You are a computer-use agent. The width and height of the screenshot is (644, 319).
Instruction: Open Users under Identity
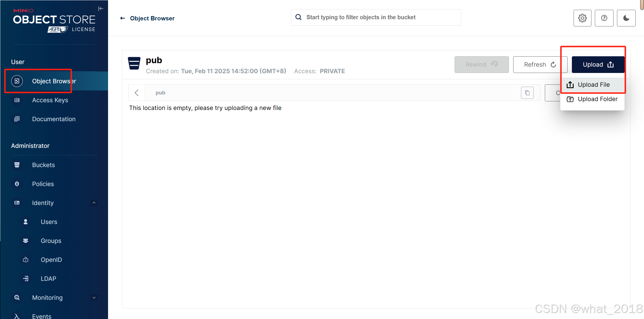click(x=49, y=222)
